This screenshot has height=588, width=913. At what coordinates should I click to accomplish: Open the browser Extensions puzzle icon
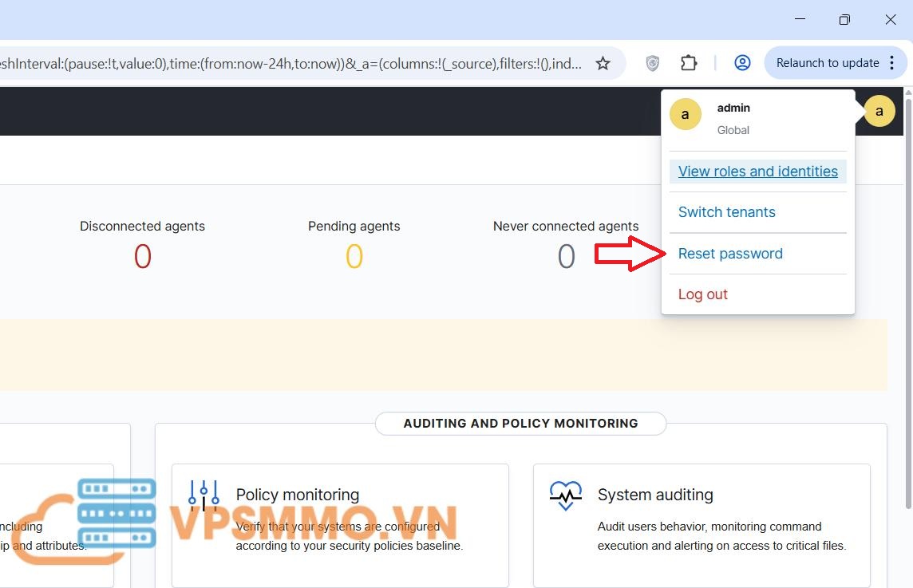pos(689,63)
